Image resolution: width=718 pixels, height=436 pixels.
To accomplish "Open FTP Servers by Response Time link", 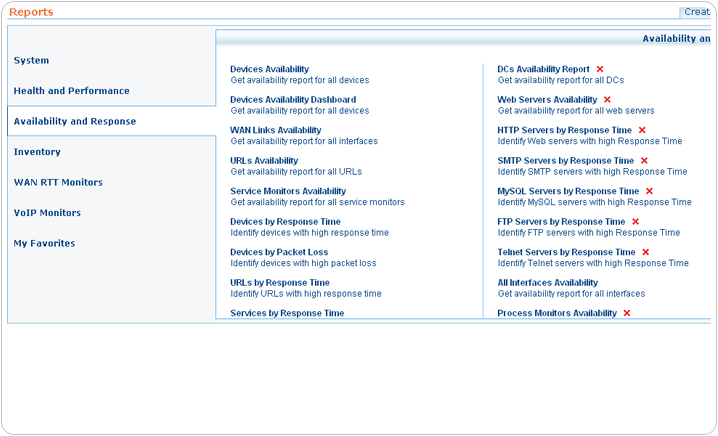I will coord(561,222).
